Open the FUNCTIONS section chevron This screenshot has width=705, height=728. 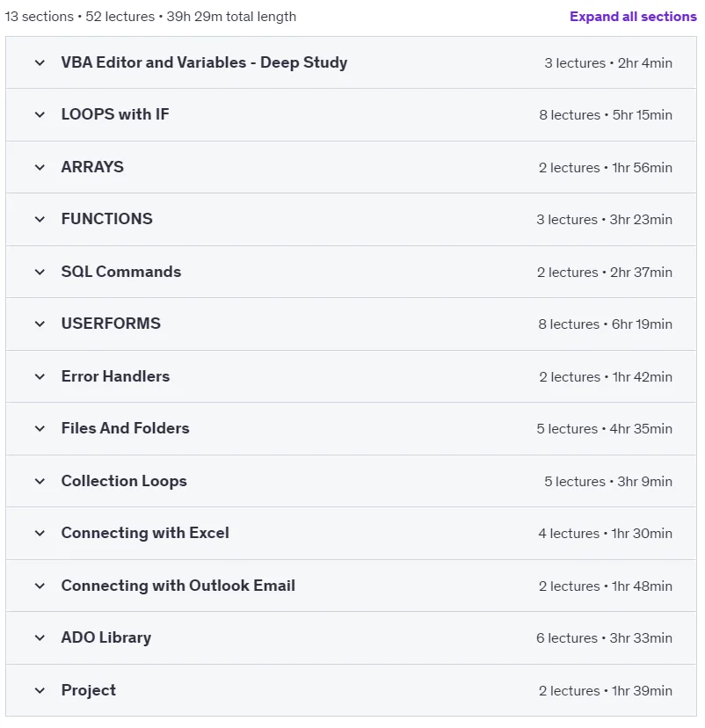coord(40,219)
